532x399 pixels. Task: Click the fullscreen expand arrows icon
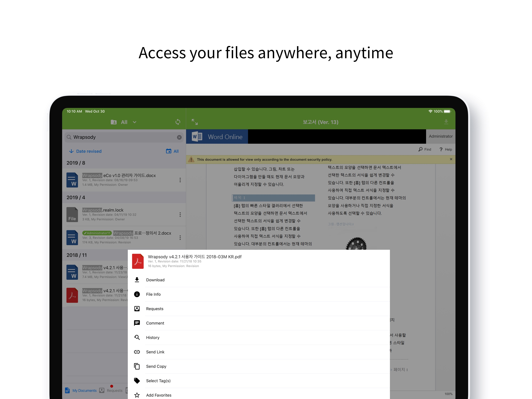(195, 122)
